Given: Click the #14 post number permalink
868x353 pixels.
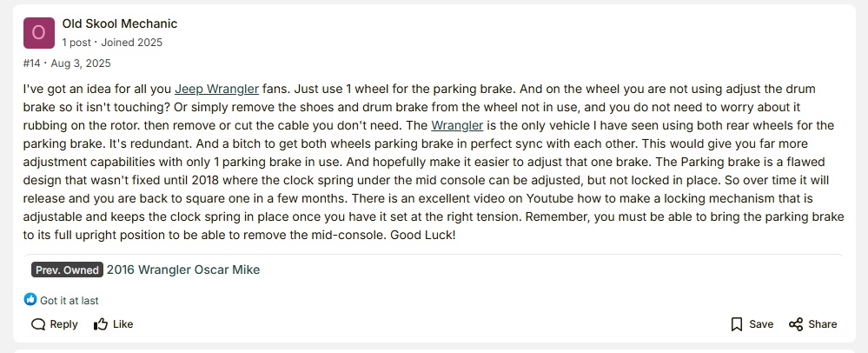Looking at the screenshot, I should pyautogui.click(x=31, y=63).
